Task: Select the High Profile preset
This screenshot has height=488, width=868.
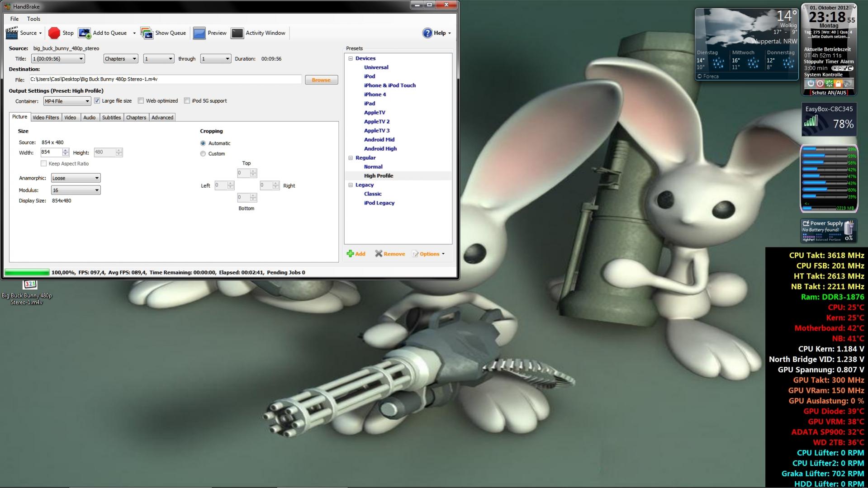Action: click(379, 176)
